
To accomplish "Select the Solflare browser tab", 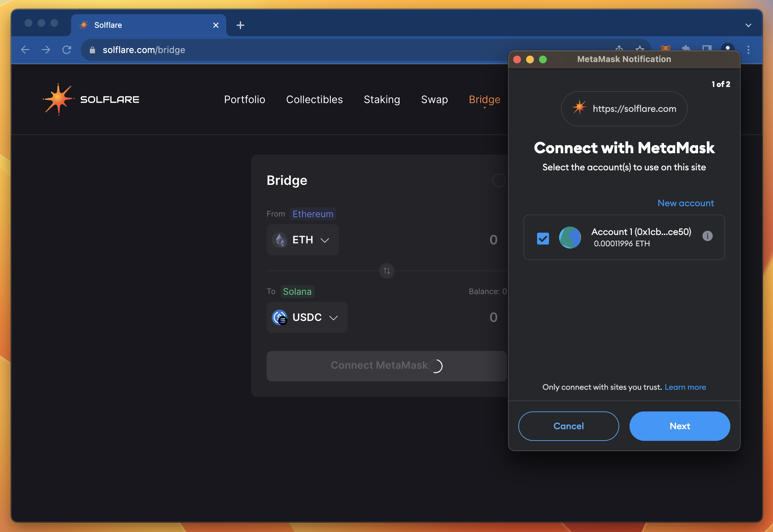I will click(x=148, y=25).
